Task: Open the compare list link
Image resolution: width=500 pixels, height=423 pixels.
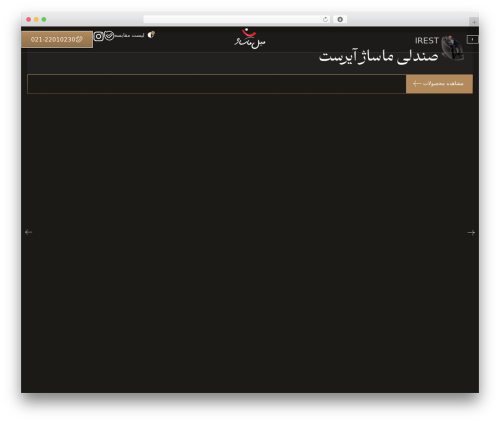Action: point(129,35)
